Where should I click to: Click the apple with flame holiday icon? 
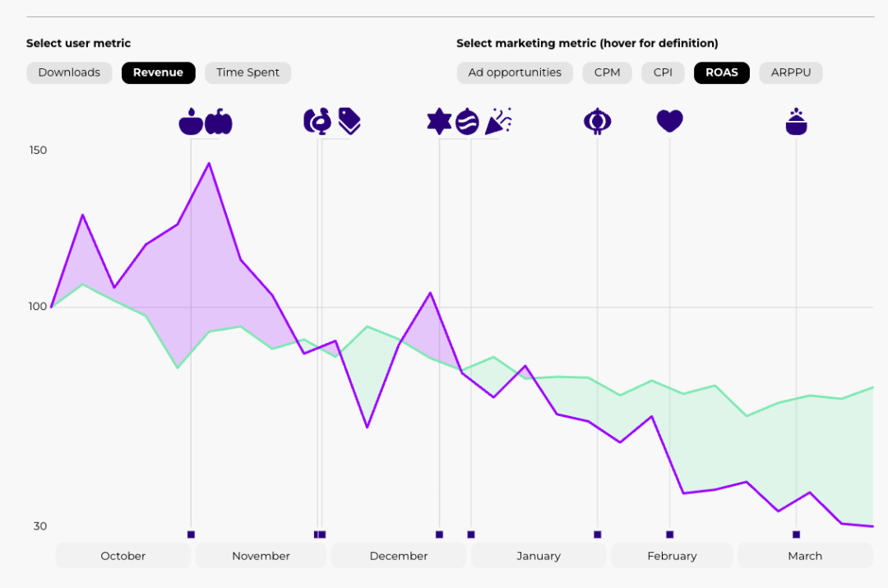(x=191, y=121)
